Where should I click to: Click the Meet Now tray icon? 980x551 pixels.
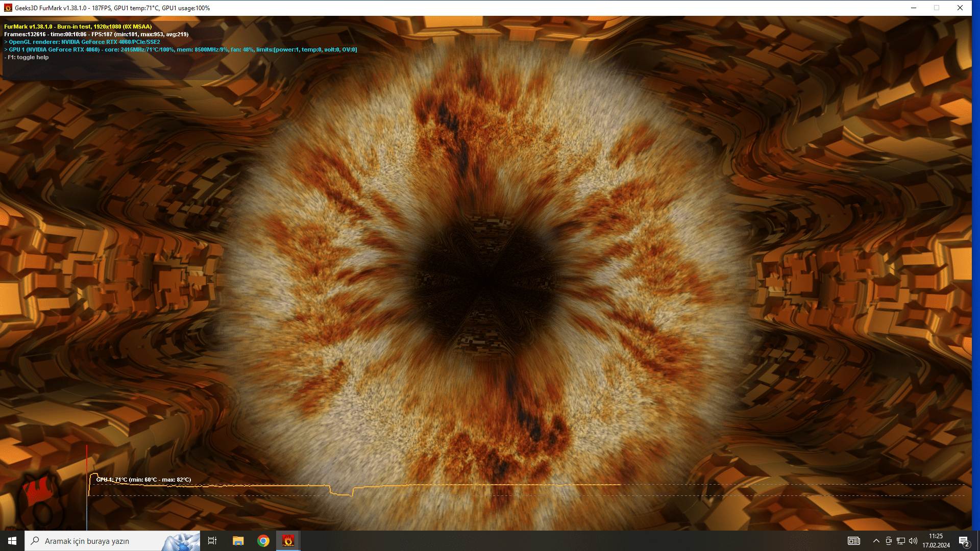click(889, 541)
